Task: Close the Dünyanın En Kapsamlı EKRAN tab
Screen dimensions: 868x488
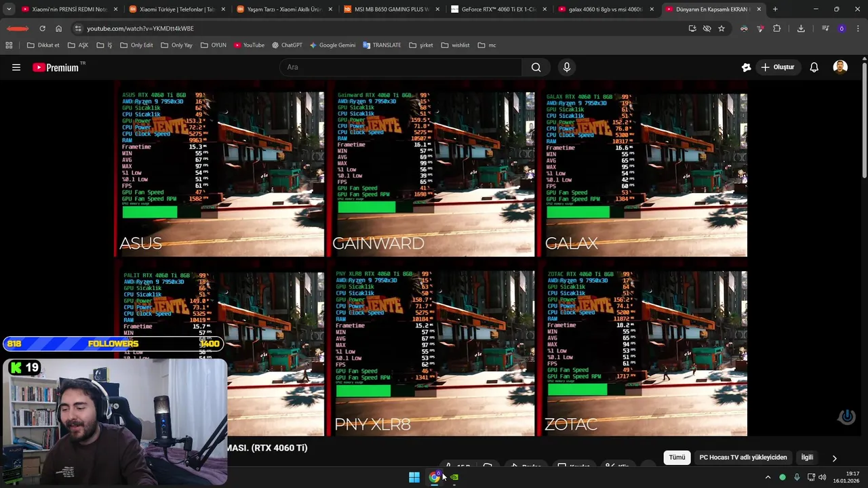Action: [759, 9]
